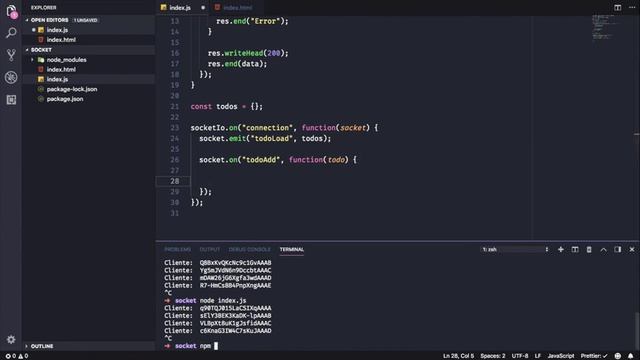Open the Manage gear menu
This screenshot has width=640, height=360.
(11, 339)
